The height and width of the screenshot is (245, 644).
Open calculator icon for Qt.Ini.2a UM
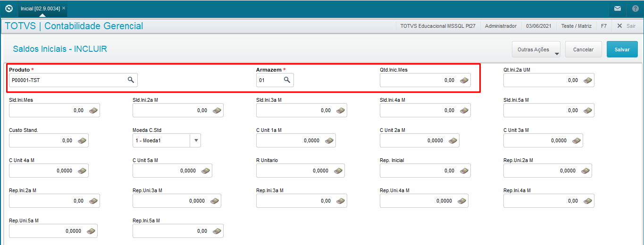tap(588, 81)
